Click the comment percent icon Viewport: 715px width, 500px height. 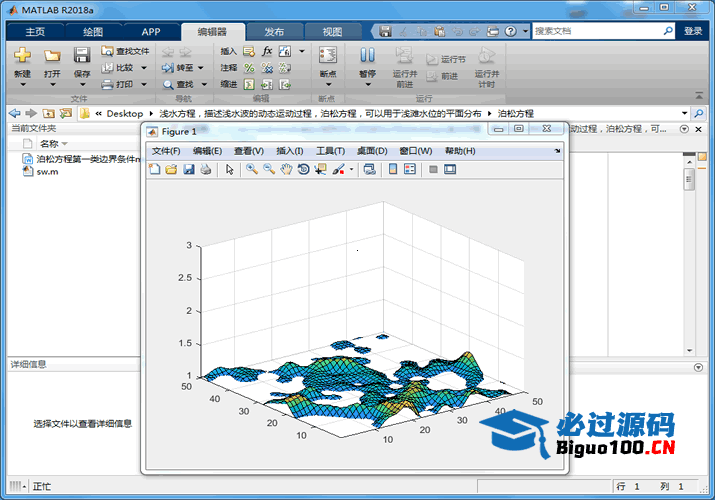click(249, 68)
